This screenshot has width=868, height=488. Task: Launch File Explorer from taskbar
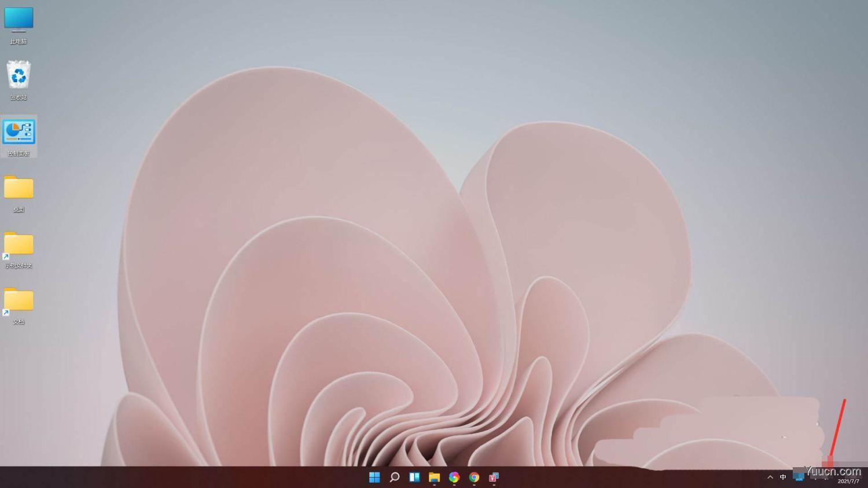pyautogui.click(x=434, y=477)
